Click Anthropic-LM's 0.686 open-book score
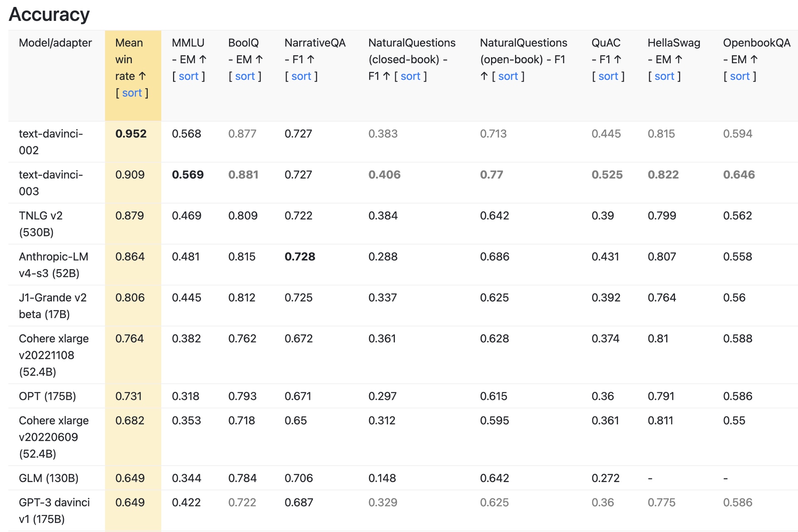The height and width of the screenshot is (532, 798). [495, 257]
